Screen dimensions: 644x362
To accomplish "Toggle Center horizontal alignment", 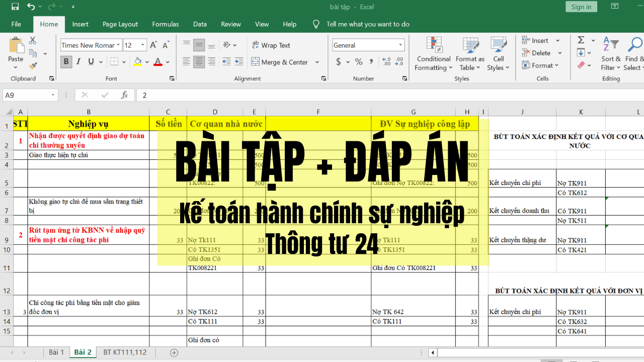I will 199,62.
